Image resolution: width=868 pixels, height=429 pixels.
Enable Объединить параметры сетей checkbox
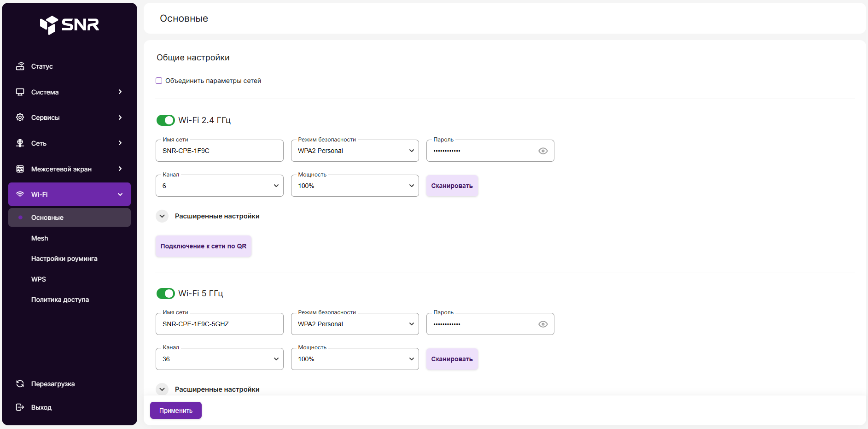pyautogui.click(x=159, y=81)
